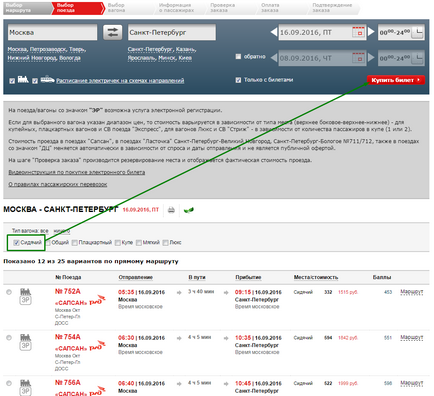The width and height of the screenshot is (434, 396).
Task: Open the 'Выбор маршрута' step tab
Action: (27, 8)
